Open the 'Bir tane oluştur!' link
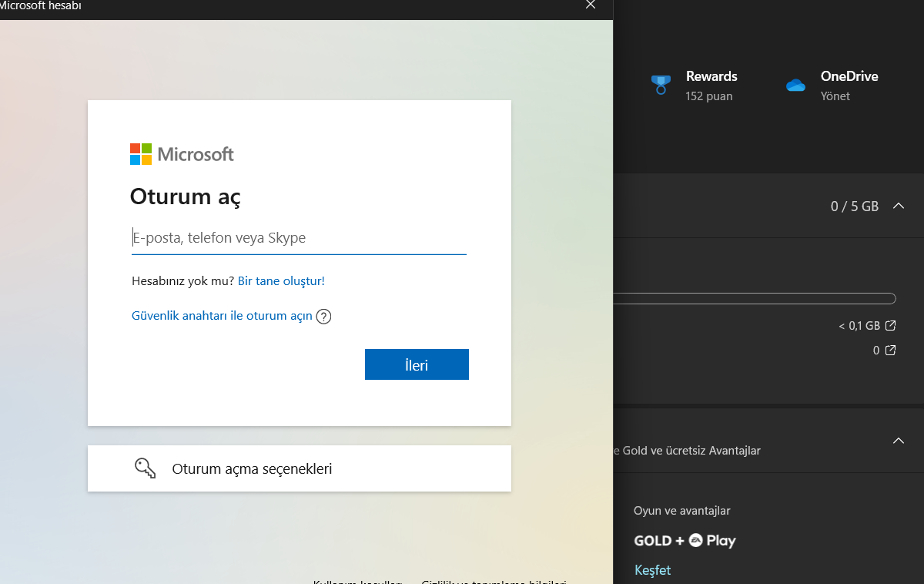Image resolution: width=924 pixels, height=584 pixels. 281,281
